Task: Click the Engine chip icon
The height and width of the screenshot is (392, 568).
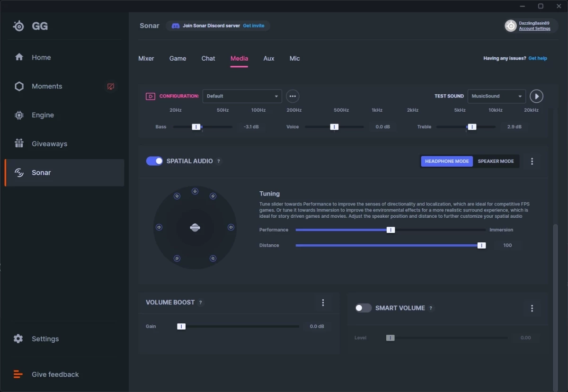Action: click(x=19, y=115)
